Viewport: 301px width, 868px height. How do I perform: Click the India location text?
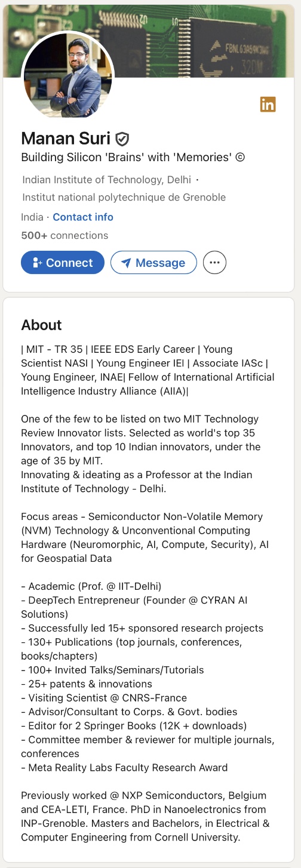[32, 217]
